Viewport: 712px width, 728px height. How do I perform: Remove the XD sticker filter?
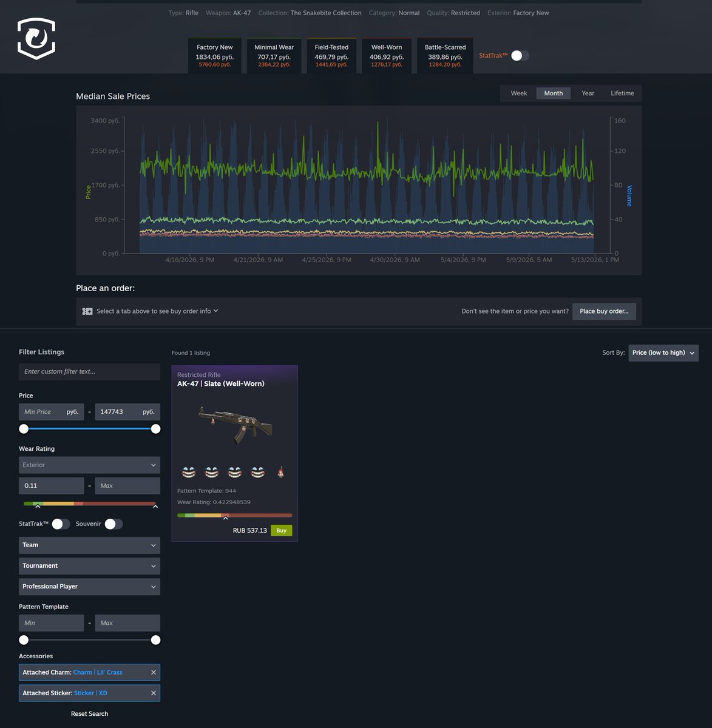(154, 693)
